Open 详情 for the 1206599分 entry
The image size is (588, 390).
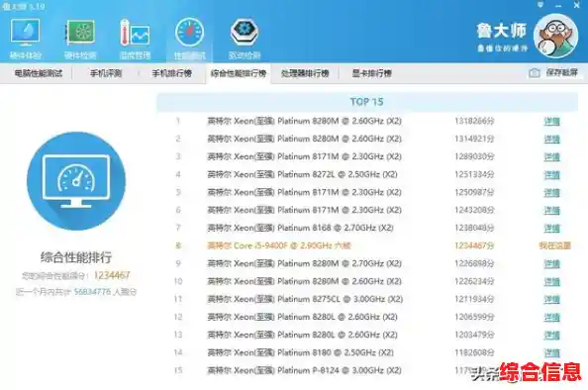tap(551, 318)
